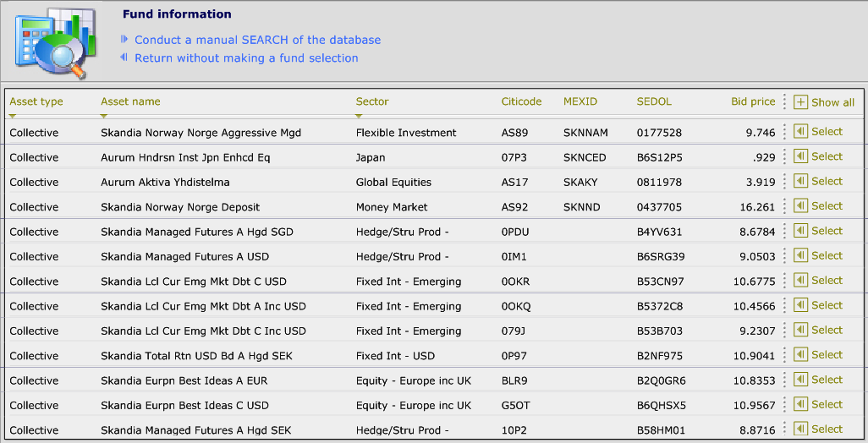Click SEDOL value B6QHSX5
The image size is (868, 443).
click(x=661, y=406)
